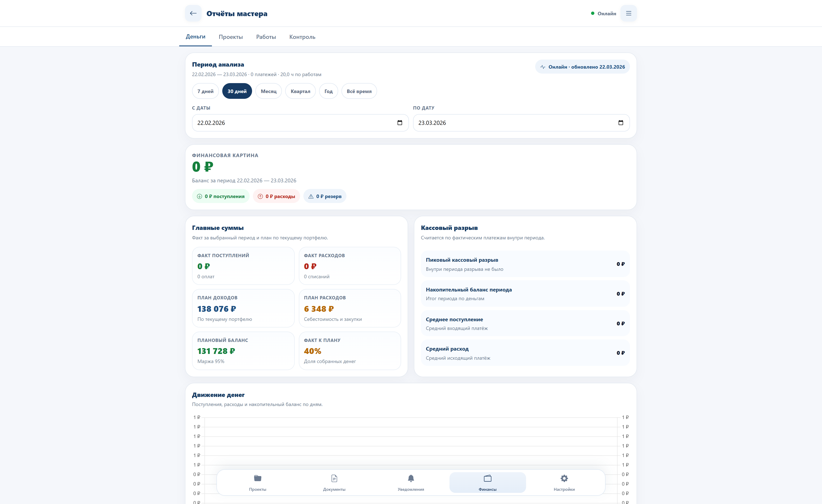Click the План доходов card
This screenshot has width=822, height=504.
pos(243,308)
